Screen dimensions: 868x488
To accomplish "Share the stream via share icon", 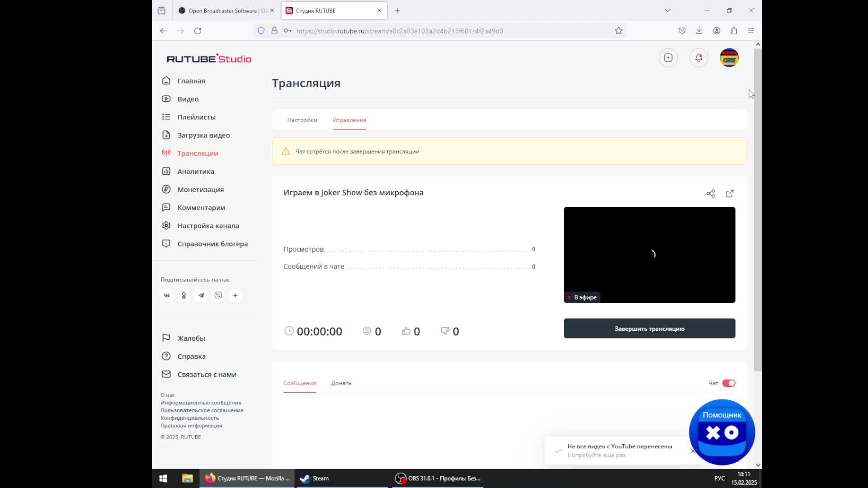I will click(x=711, y=193).
